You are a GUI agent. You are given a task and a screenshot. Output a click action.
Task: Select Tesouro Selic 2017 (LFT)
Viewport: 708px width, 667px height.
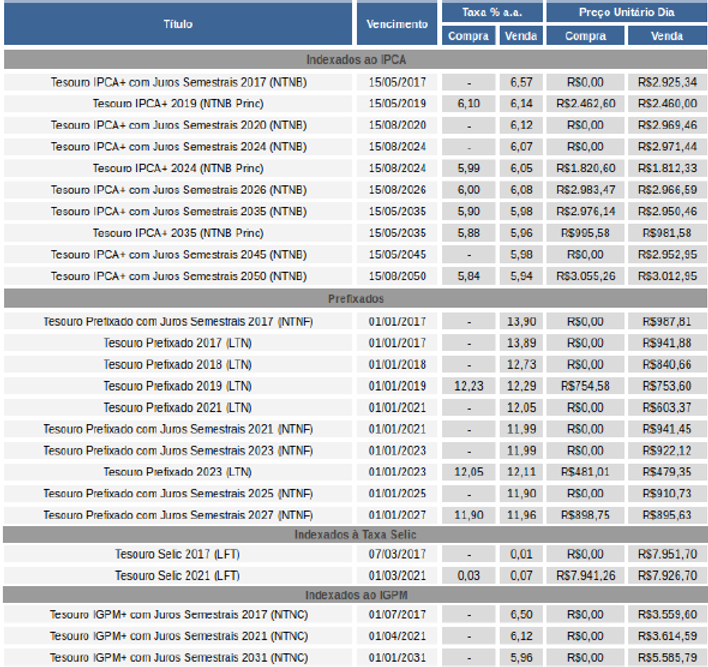coord(177,554)
